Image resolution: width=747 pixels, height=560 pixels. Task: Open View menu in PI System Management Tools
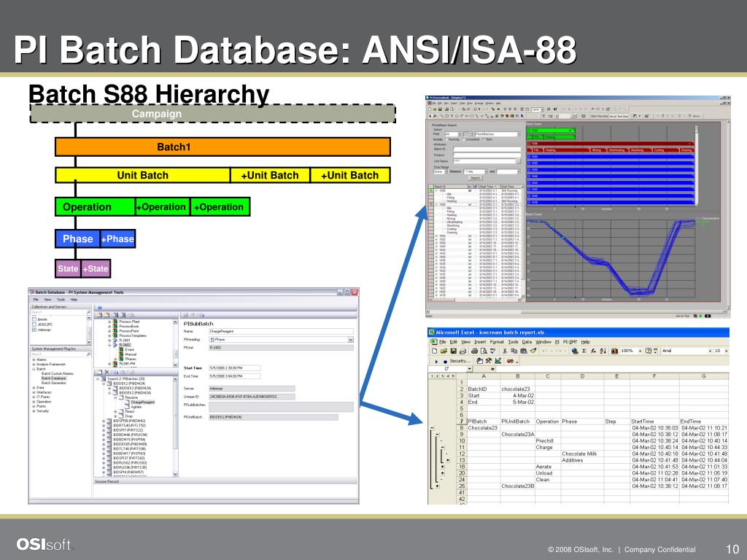(47, 300)
